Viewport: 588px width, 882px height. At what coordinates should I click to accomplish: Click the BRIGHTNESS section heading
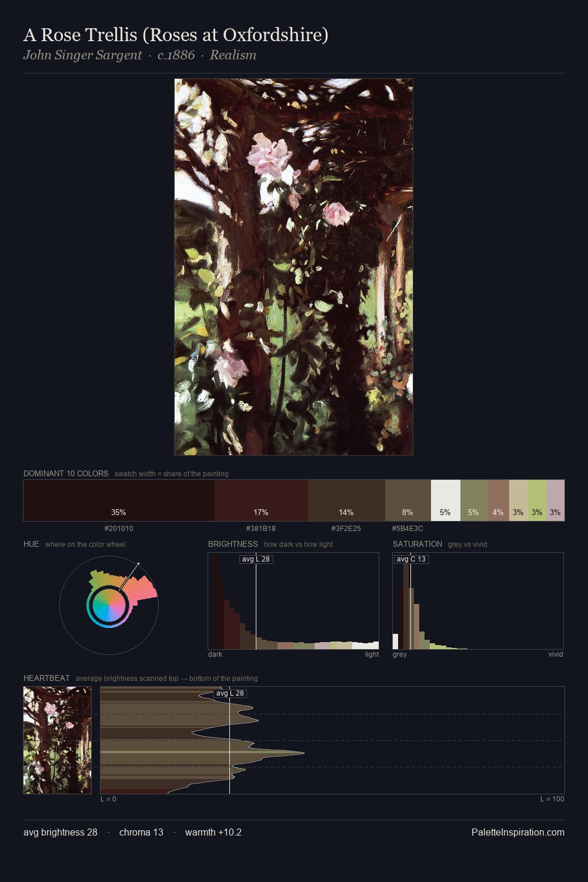[x=233, y=544]
